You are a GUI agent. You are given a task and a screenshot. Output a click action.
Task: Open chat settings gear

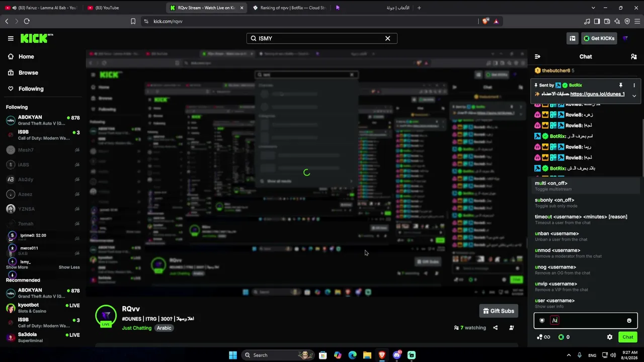pyautogui.click(x=610, y=337)
